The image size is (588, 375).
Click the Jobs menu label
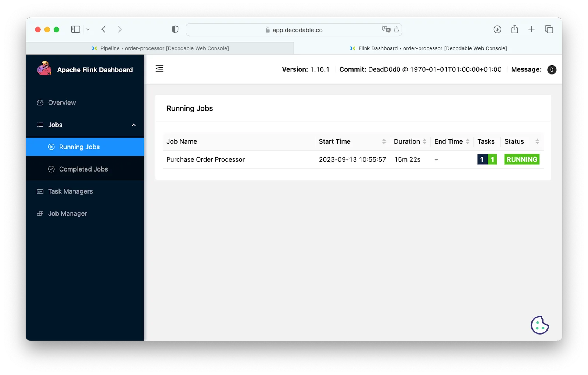(55, 125)
